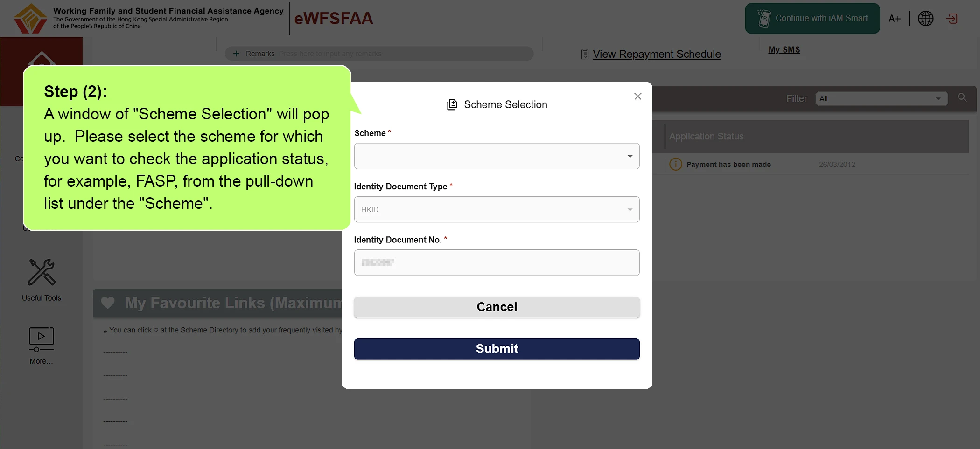This screenshot has width=980, height=449.
Task: Open the Filter All dropdown
Action: click(x=881, y=98)
